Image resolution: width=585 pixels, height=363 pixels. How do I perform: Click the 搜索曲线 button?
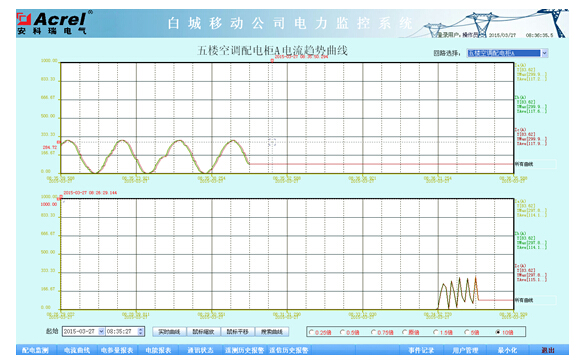pos(272,332)
